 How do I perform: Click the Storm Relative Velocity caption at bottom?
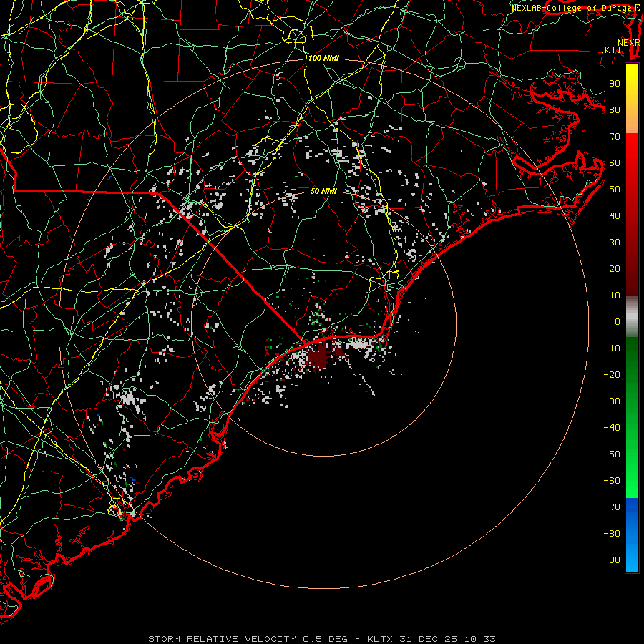[x=321, y=639]
